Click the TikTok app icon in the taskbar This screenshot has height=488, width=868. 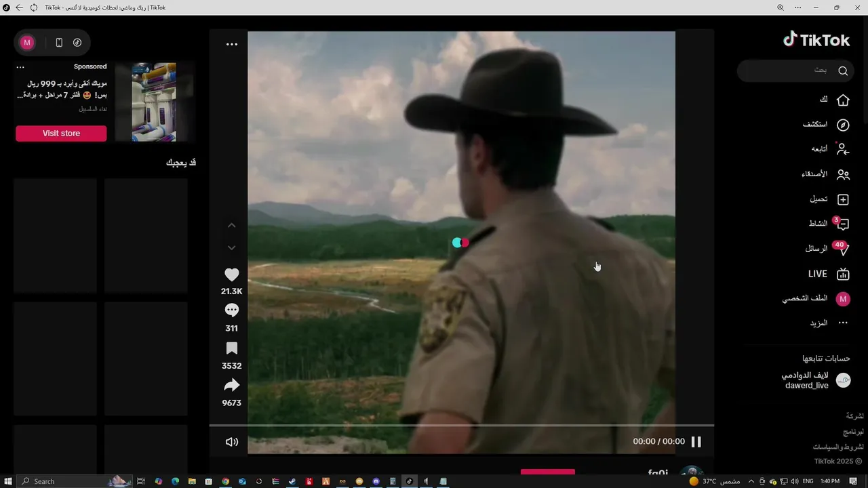[x=409, y=481]
